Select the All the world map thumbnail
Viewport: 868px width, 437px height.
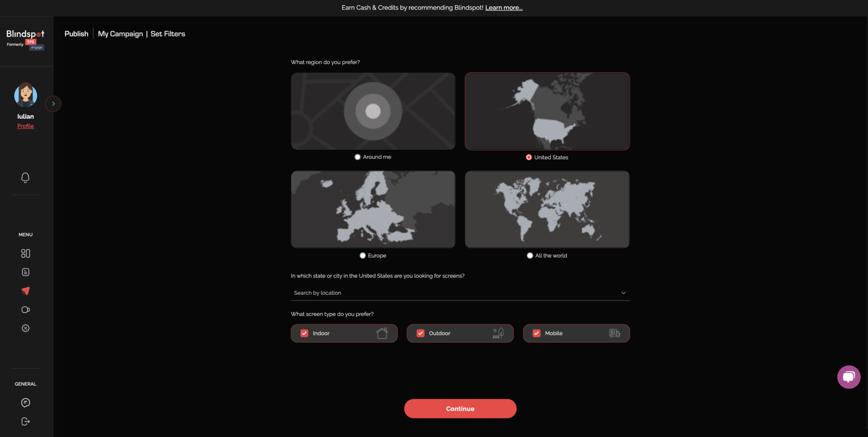pyautogui.click(x=547, y=209)
